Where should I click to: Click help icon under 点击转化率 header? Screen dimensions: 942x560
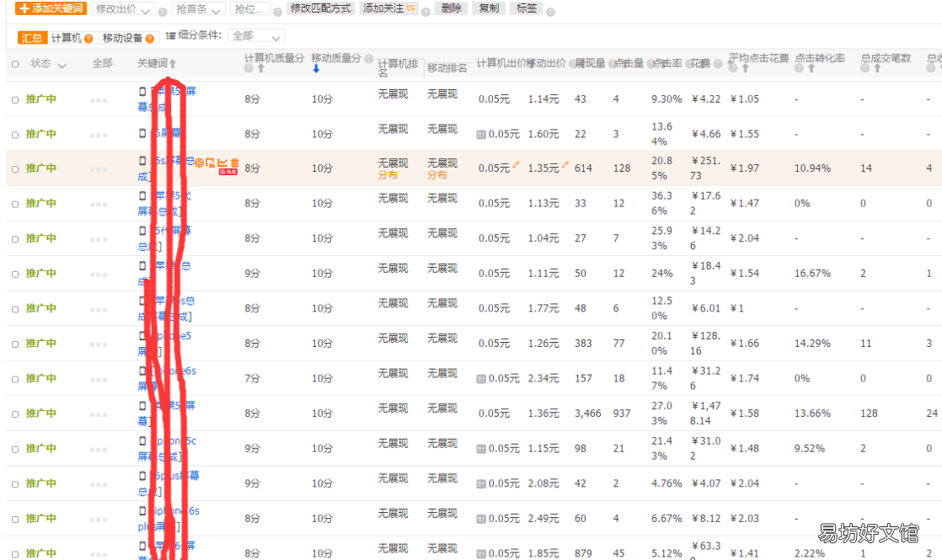click(x=799, y=68)
